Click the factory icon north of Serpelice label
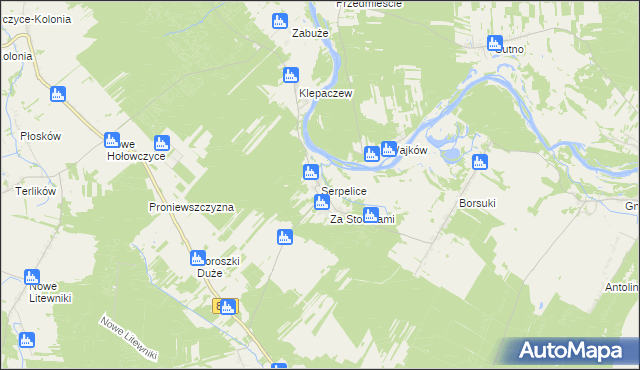Viewport: 640px width, 370px height. point(311,172)
